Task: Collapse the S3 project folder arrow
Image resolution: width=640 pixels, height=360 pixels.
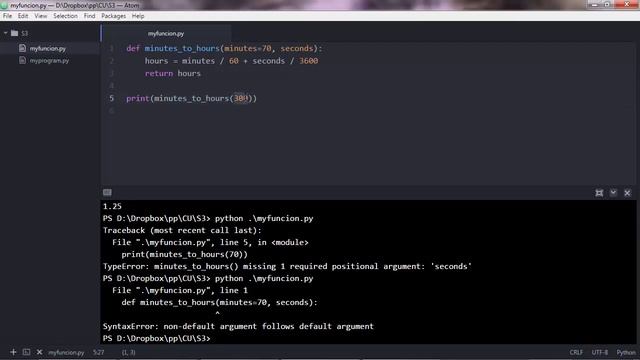Action: (x=6, y=33)
